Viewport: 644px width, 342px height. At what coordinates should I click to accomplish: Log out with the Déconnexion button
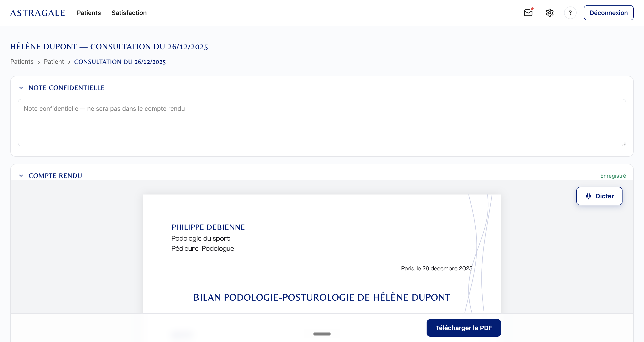click(x=608, y=13)
